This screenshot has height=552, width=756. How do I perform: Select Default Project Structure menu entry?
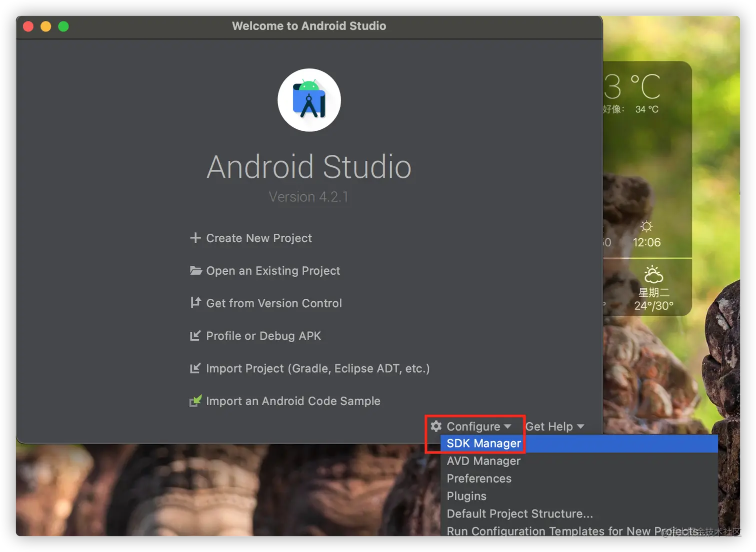pyautogui.click(x=579, y=514)
